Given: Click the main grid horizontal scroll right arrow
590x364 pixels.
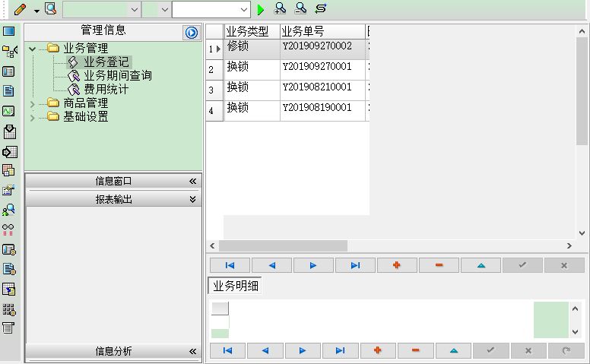Looking at the screenshot, I should (x=569, y=246).
